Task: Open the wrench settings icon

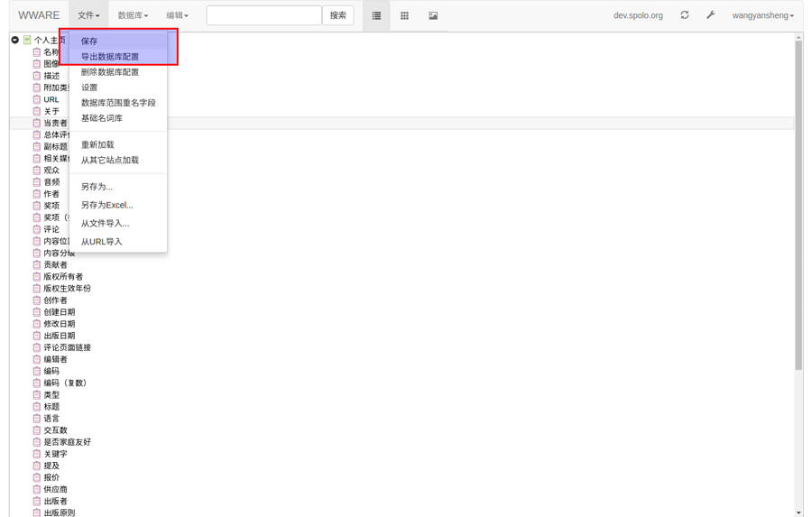Action: pos(711,15)
